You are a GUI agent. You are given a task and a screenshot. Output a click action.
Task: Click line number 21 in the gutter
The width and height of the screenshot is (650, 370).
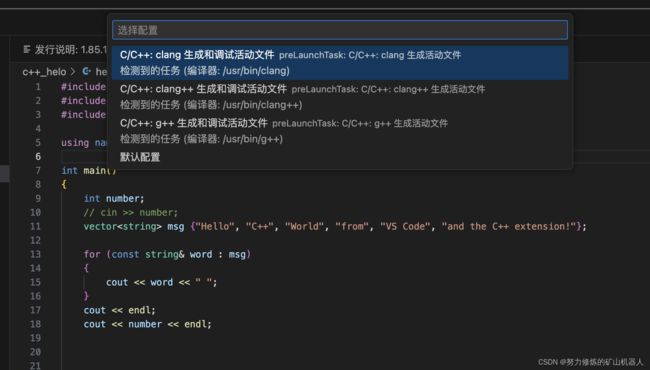35,365
